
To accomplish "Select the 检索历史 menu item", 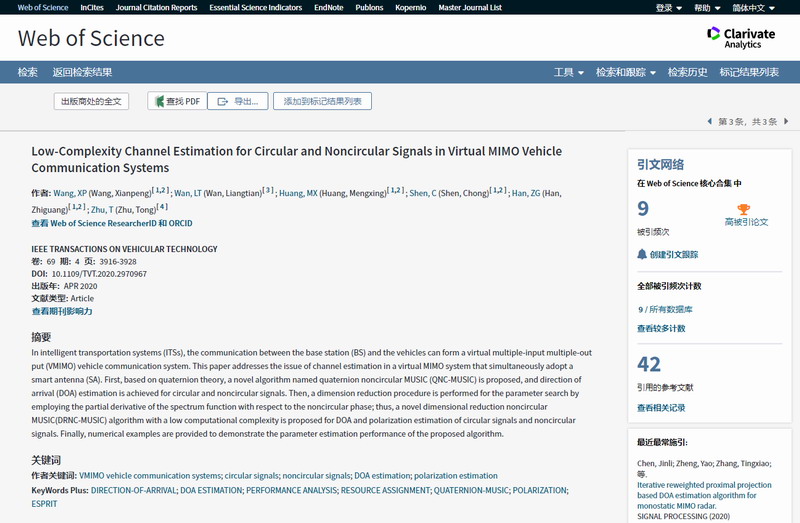I will coord(687,72).
